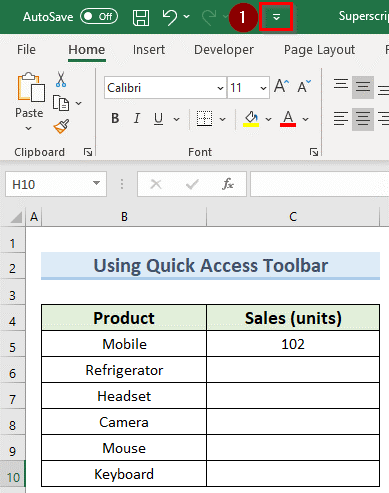Open the underline style dropdown arrow

tap(176, 119)
